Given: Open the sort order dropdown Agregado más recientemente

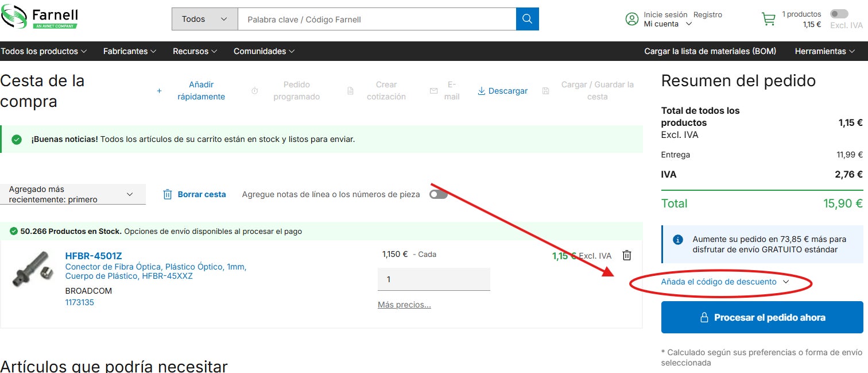Looking at the screenshot, I should pyautogui.click(x=73, y=194).
